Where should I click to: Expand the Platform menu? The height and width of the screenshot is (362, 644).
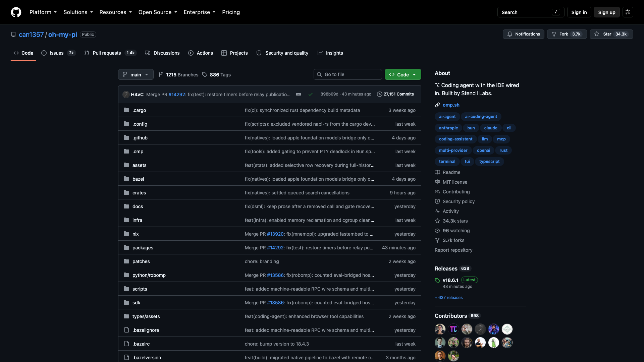[x=43, y=12]
